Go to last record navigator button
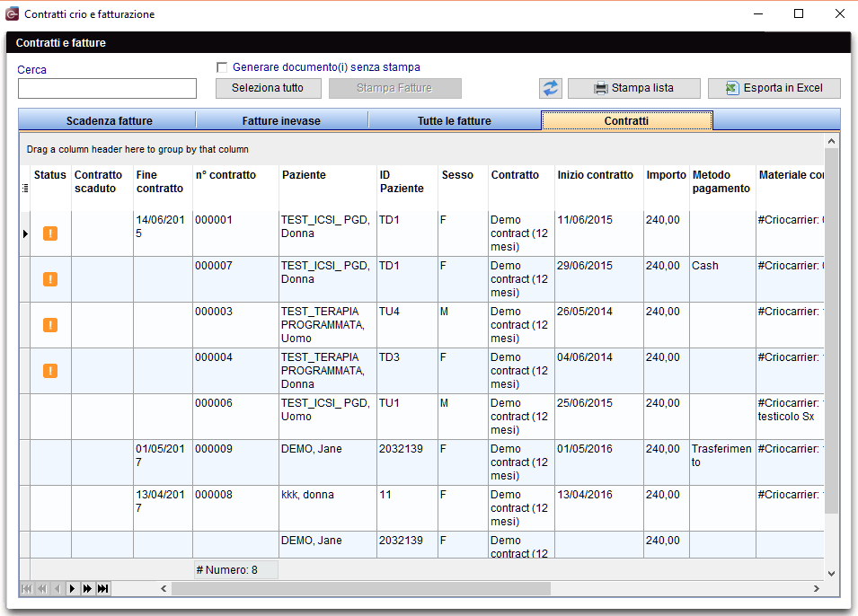This screenshot has width=858, height=616. [x=103, y=589]
